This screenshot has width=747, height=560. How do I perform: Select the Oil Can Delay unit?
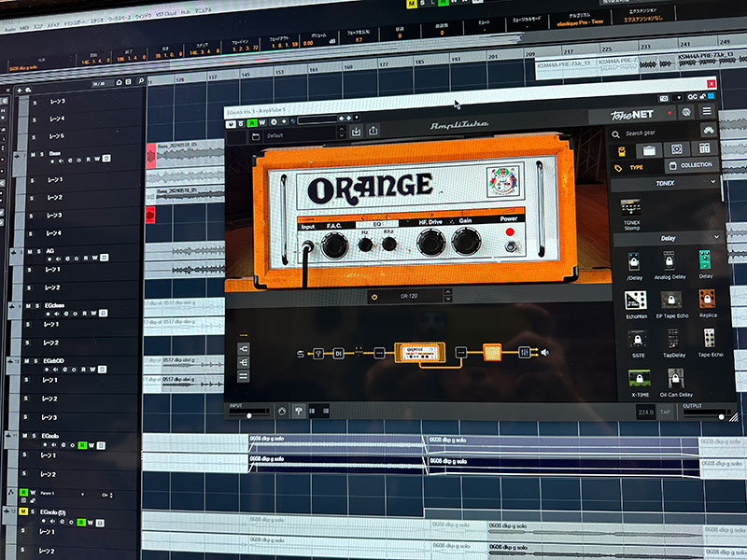[x=676, y=383]
